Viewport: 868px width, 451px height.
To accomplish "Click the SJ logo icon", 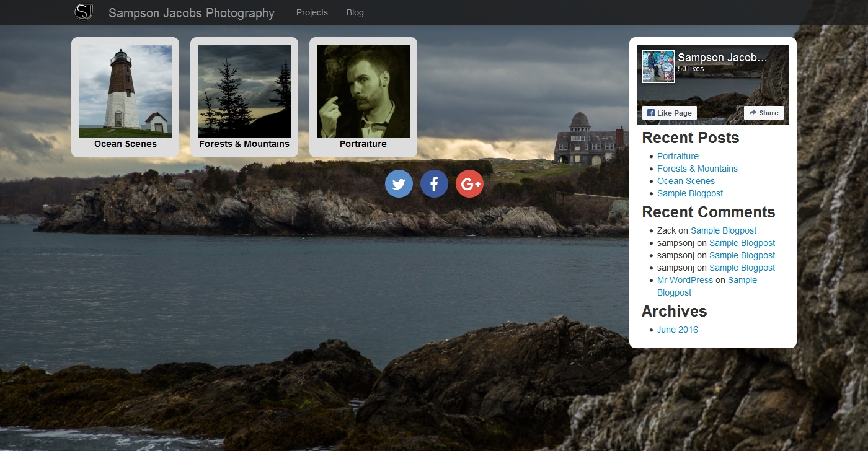I will coord(84,12).
